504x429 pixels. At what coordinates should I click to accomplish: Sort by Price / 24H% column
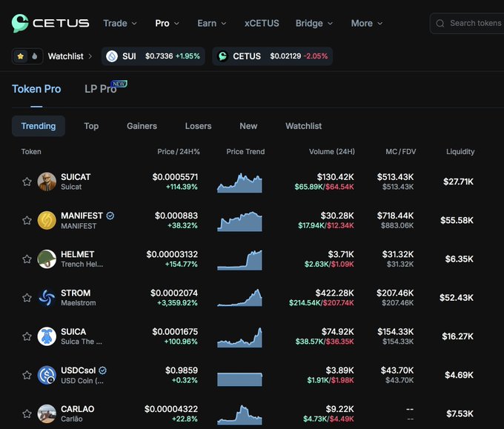(179, 152)
